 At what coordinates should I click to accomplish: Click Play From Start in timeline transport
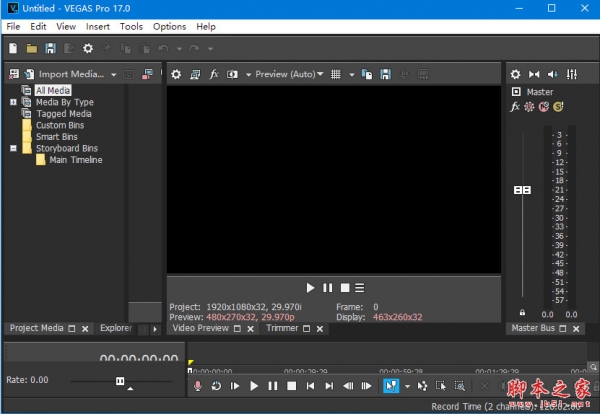pyautogui.click(x=235, y=386)
